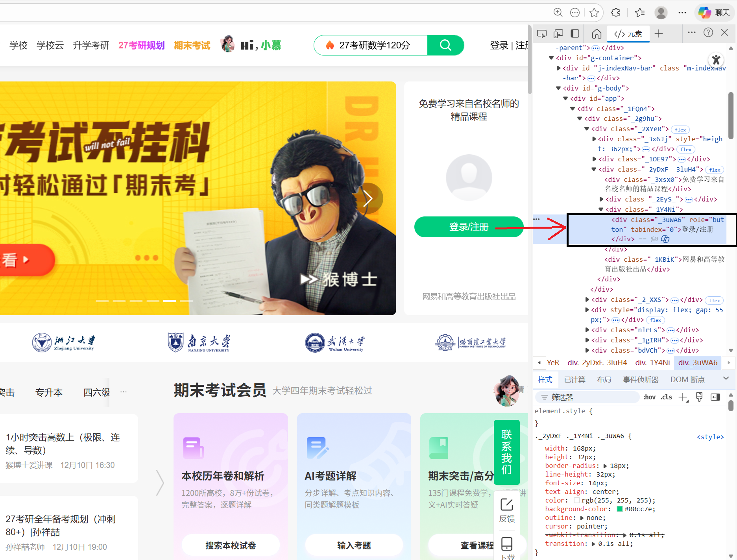Open the #00cc7e background color swatch
The height and width of the screenshot is (560, 737).
(x=619, y=509)
